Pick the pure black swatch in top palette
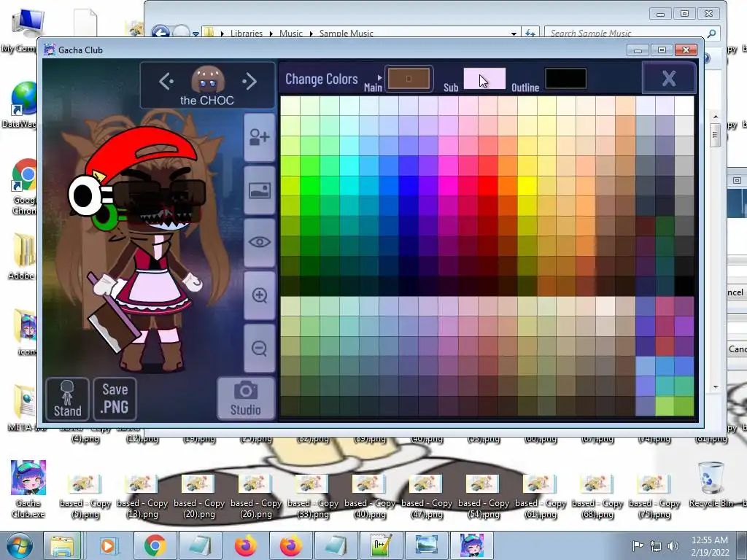 [x=684, y=286]
